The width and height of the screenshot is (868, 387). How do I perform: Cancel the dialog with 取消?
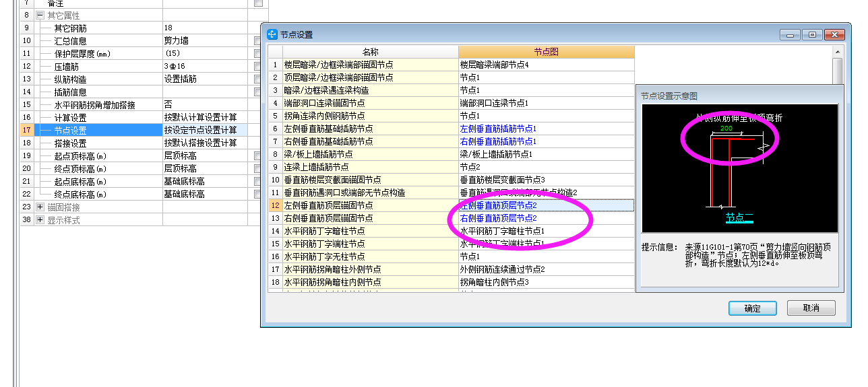point(811,308)
